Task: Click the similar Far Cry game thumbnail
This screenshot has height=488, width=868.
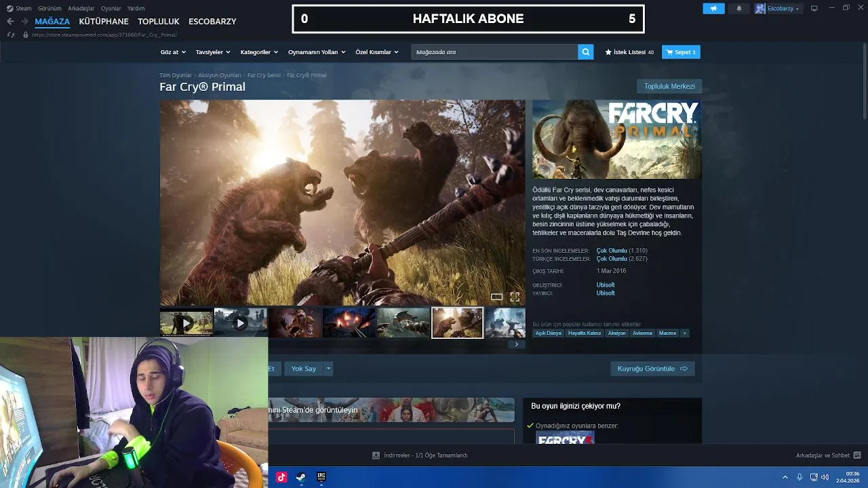Action: pos(565,439)
